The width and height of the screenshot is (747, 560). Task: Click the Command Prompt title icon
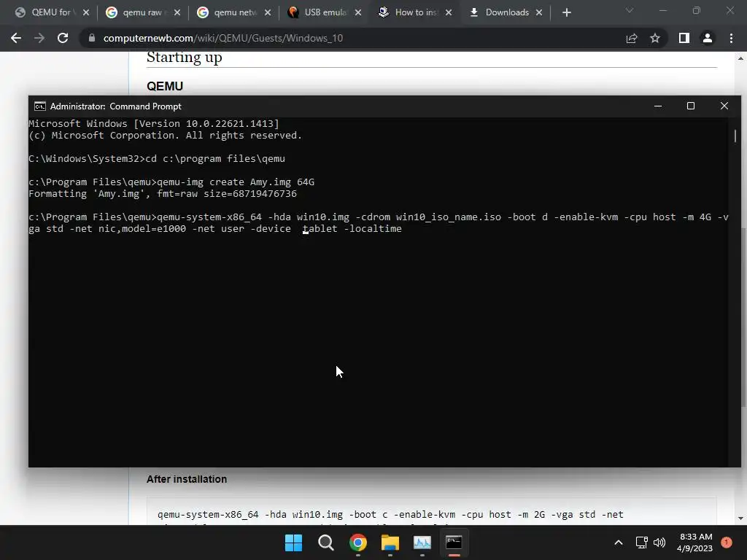[40, 106]
